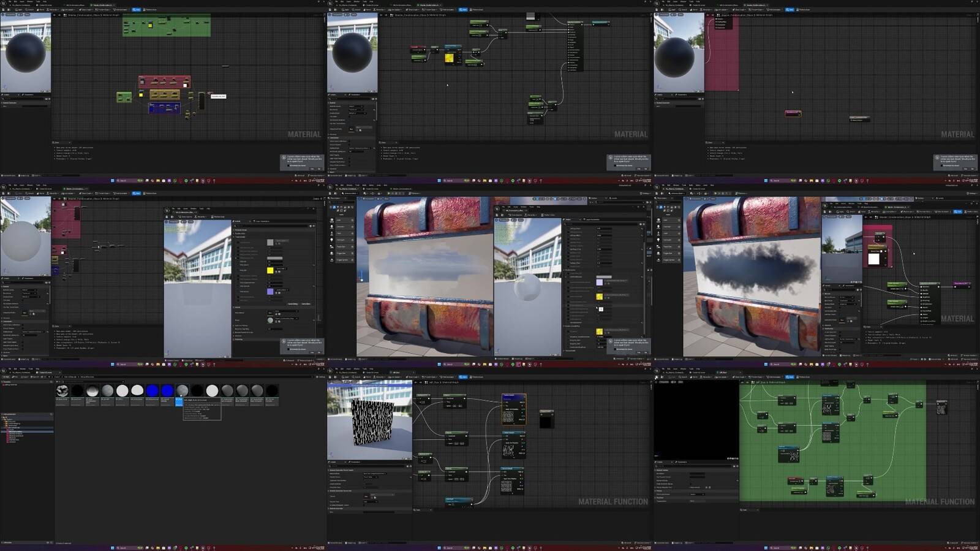Tick notification checkbox in middle-left screenshot

tap(288, 349)
